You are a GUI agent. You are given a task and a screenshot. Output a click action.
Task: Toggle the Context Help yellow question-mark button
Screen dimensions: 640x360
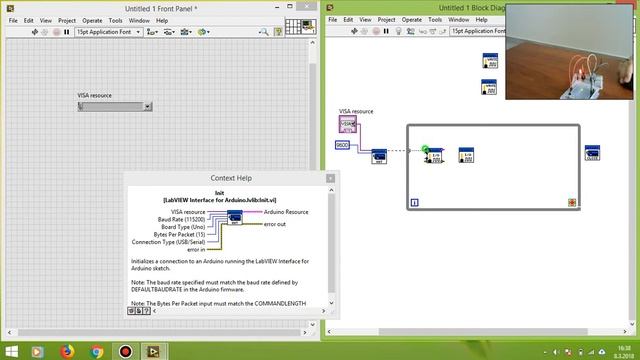278,32
